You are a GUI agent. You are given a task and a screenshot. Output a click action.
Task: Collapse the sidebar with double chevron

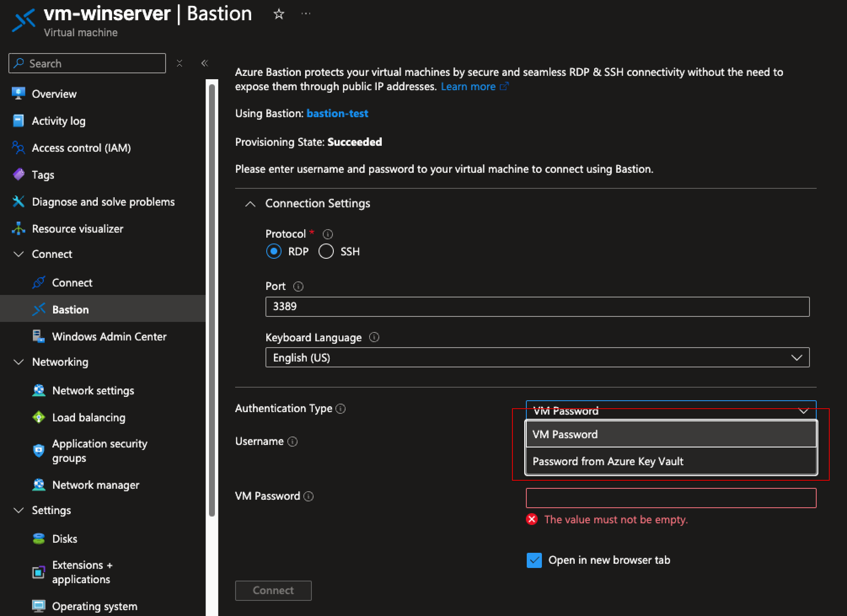pos(204,63)
